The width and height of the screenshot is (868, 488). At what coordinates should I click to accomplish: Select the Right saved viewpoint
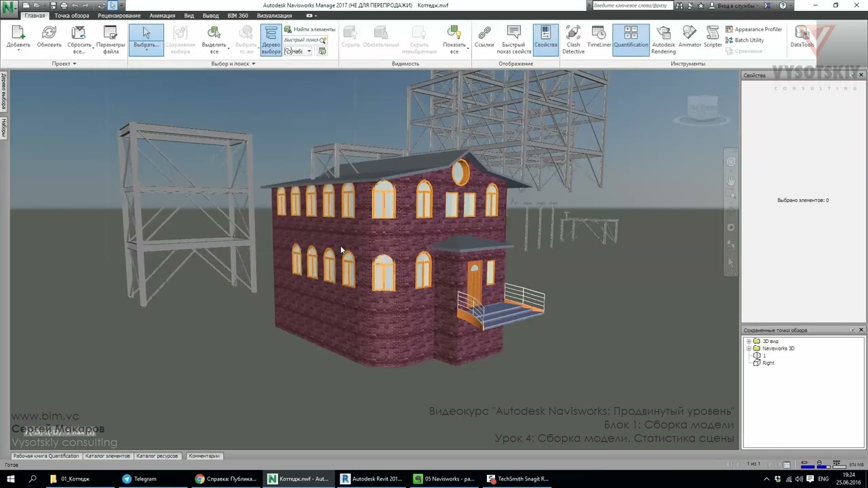click(x=768, y=363)
